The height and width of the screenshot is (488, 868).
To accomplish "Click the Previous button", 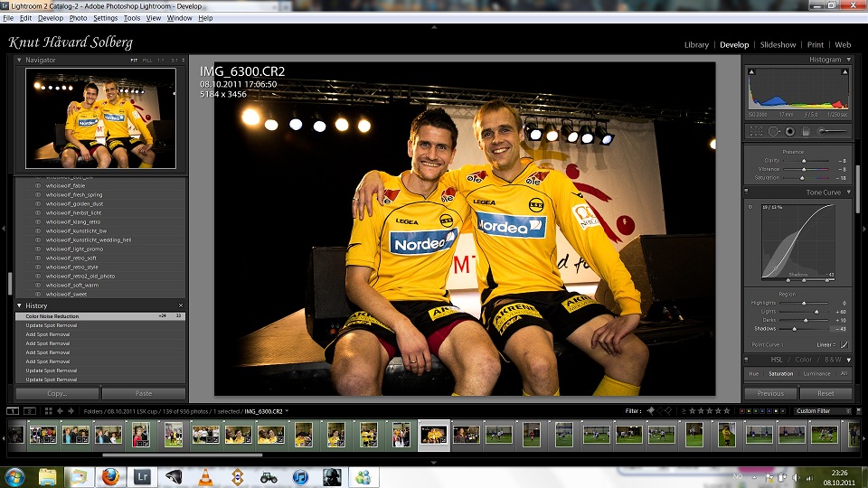I will click(770, 393).
